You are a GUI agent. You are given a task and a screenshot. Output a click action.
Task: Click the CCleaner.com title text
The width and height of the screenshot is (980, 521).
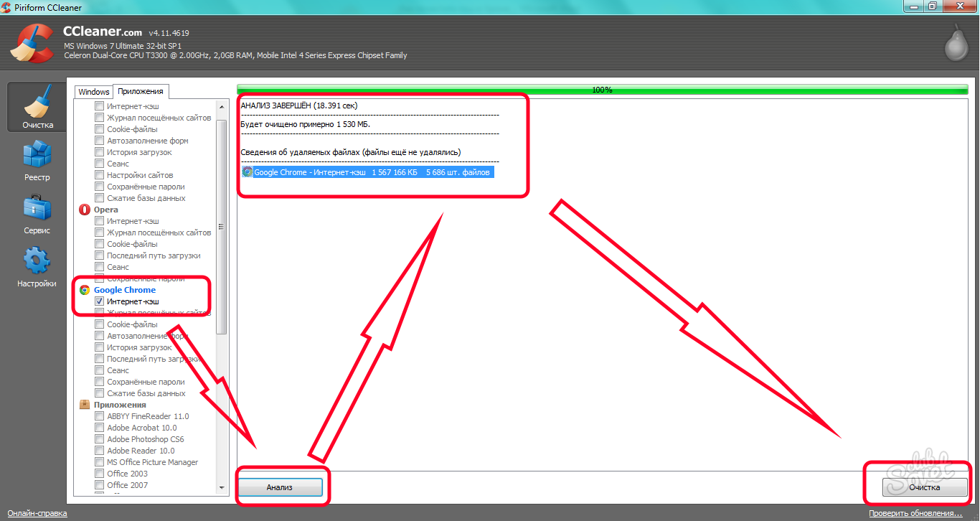pyautogui.click(x=103, y=32)
